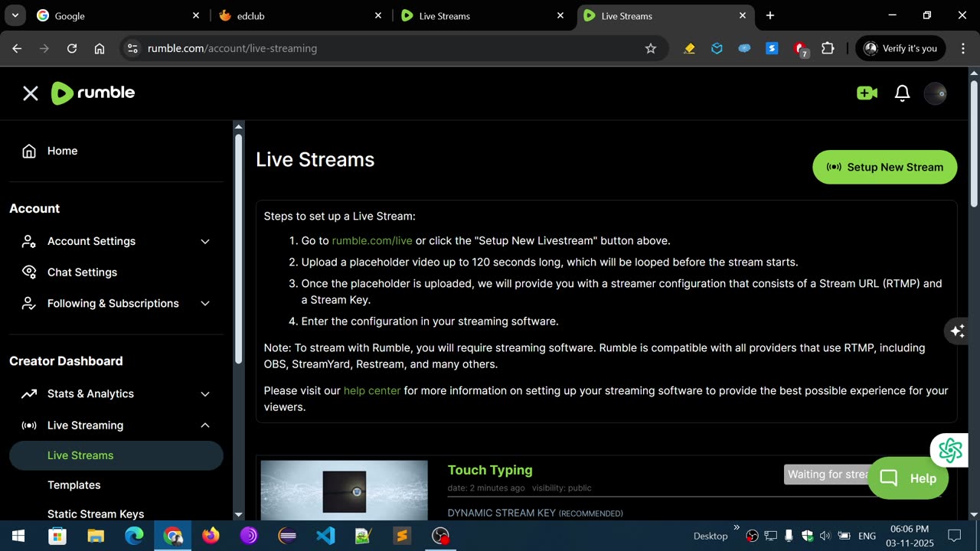The width and height of the screenshot is (980, 551).
Task: Show hidden taskbar toolbar chevron
Action: click(x=737, y=527)
